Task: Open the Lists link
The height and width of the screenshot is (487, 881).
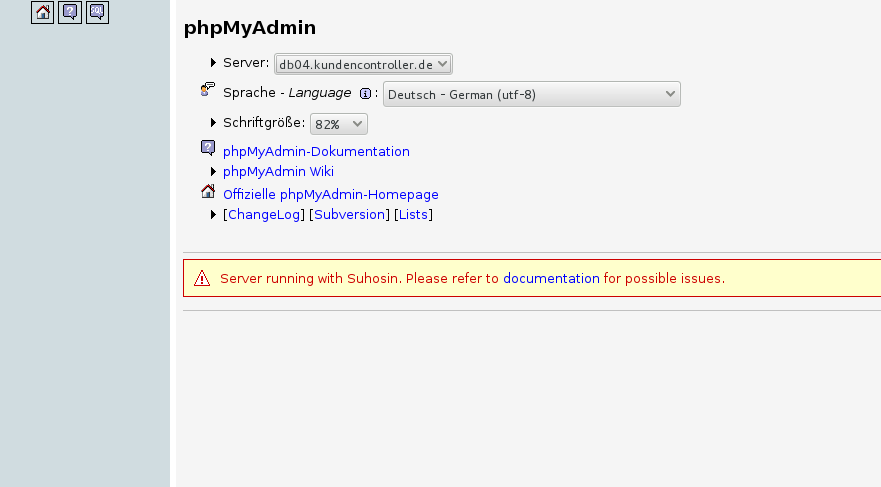Action: click(414, 215)
